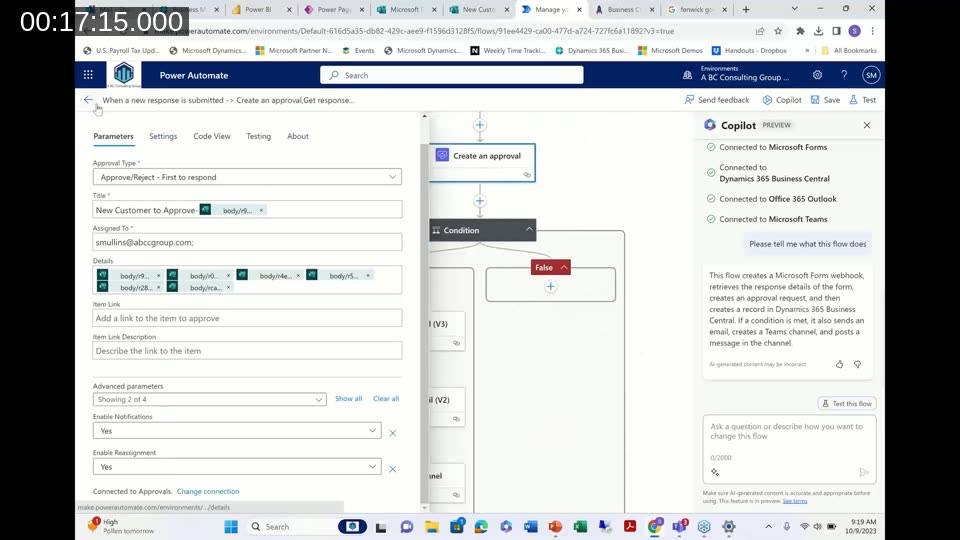Screen dimensions: 960x540
Task: Open Word from the taskbar
Action: pos(530,527)
